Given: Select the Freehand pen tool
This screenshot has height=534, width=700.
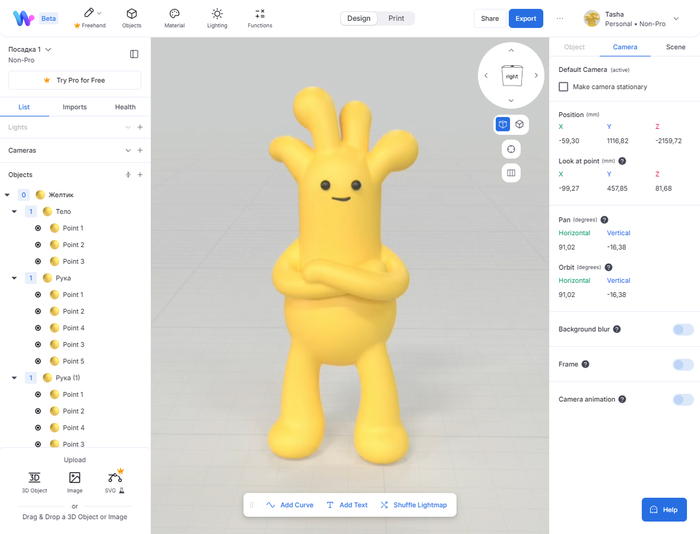Looking at the screenshot, I should pos(89,13).
